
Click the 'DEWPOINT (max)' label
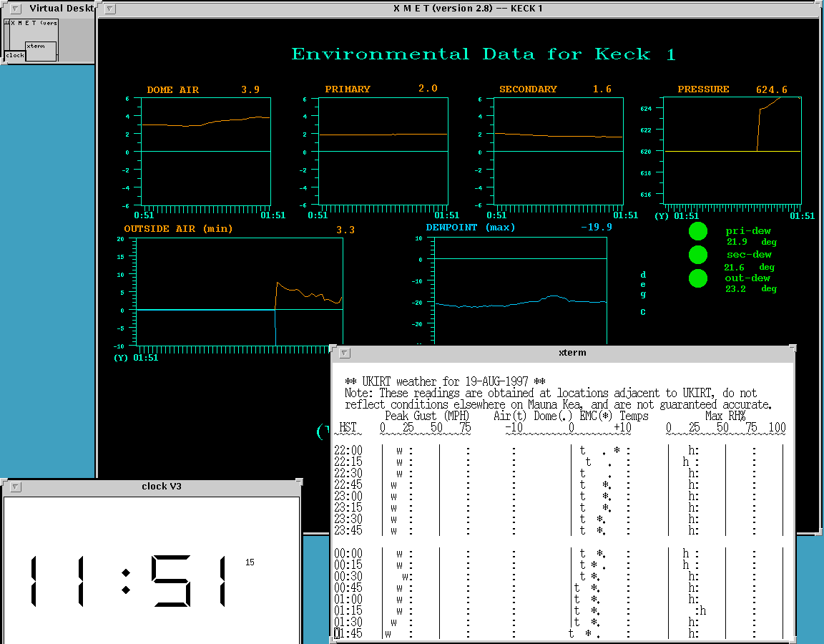pos(471,228)
